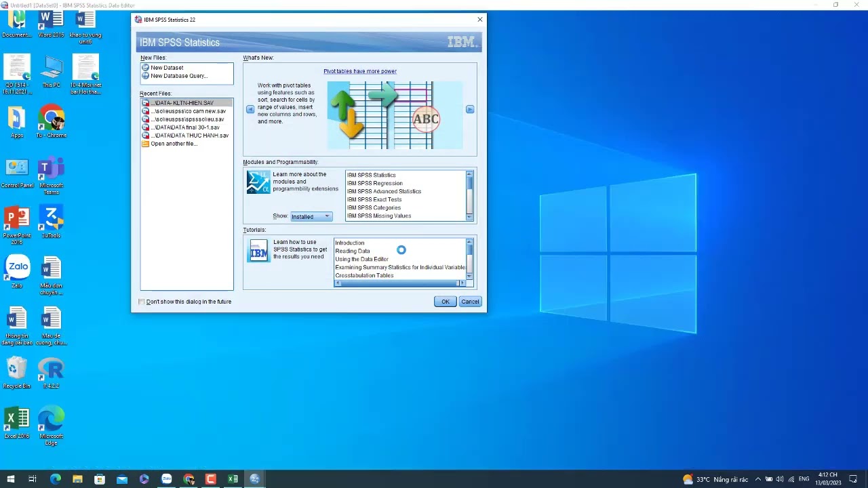Open Control Panel desktop icon

[x=17, y=173]
